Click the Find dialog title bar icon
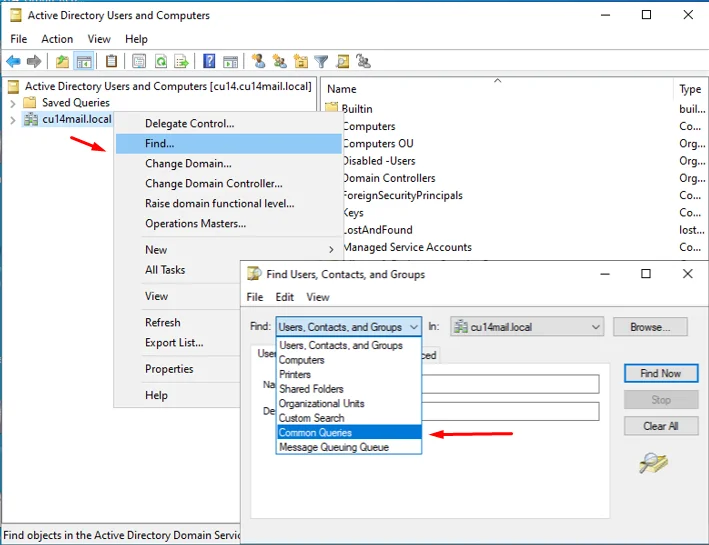Screen dimensions: 709x545 [x=254, y=274]
